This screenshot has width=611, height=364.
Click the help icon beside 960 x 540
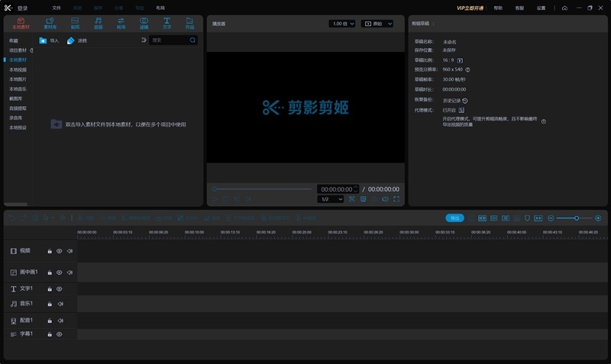click(x=467, y=69)
